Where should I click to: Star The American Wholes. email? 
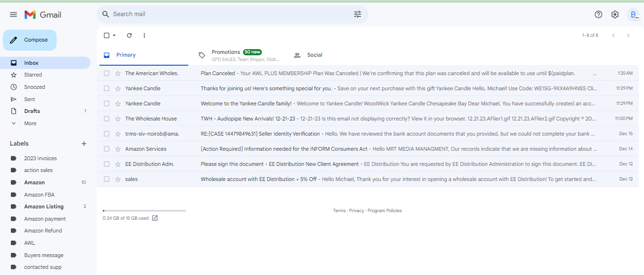118,73
